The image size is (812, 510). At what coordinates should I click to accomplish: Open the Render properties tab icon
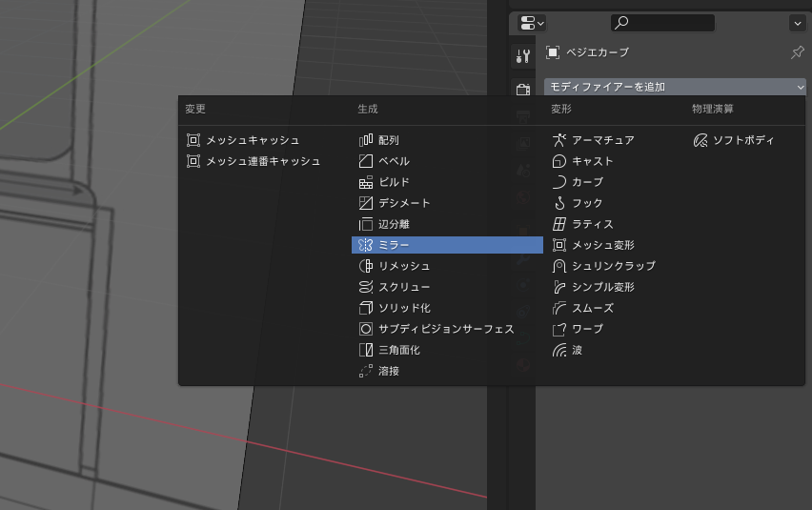(523, 89)
